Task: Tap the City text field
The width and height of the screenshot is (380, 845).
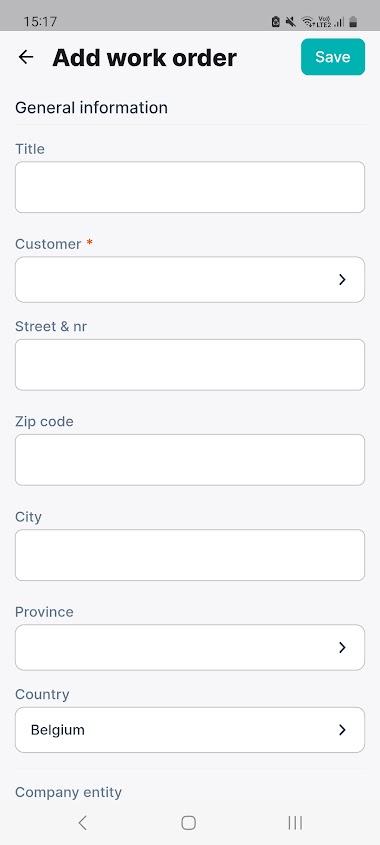Action: tap(190, 555)
